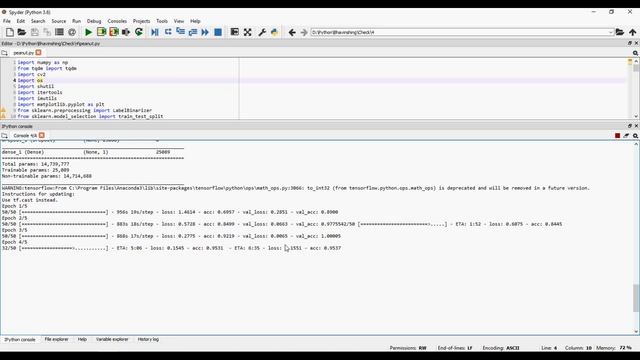The height and width of the screenshot is (360, 640).
Task: Open PYTHONPATH manager Python icon
Action: (x=274, y=32)
